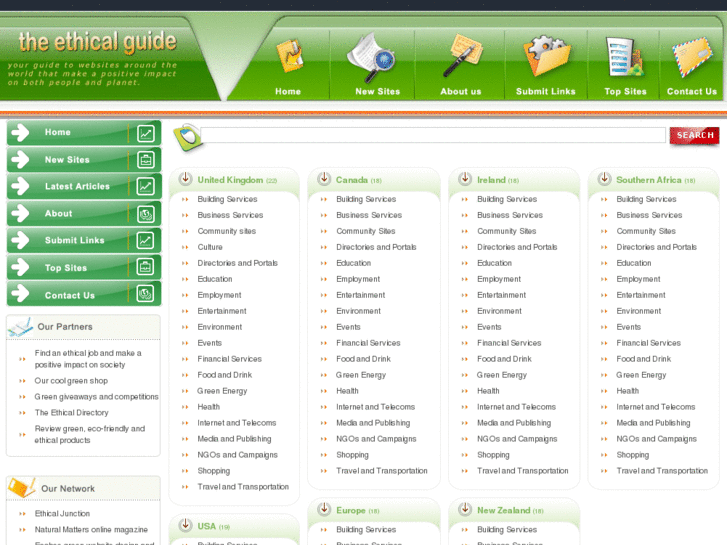Open Community sites under United Kingdom

click(227, 231)
